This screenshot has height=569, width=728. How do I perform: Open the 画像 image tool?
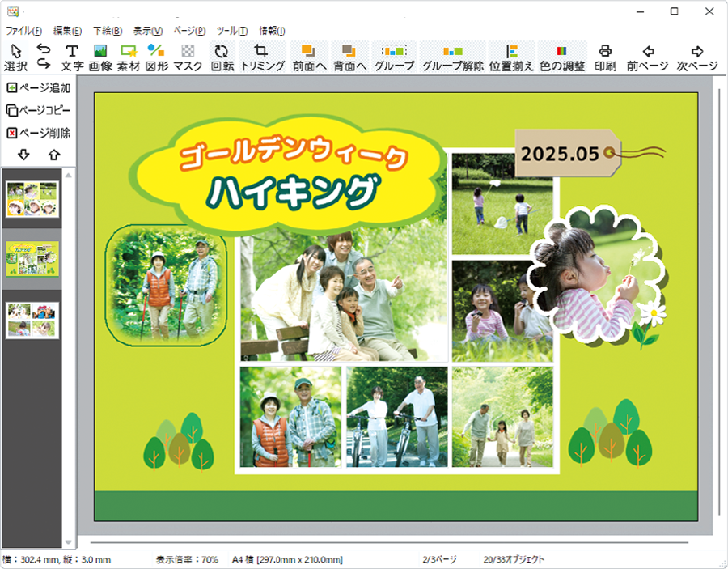coord(100,57)
